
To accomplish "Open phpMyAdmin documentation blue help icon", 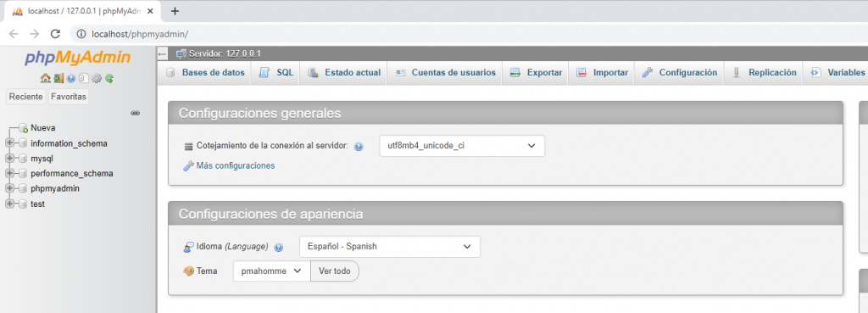I will pos(71,78).
